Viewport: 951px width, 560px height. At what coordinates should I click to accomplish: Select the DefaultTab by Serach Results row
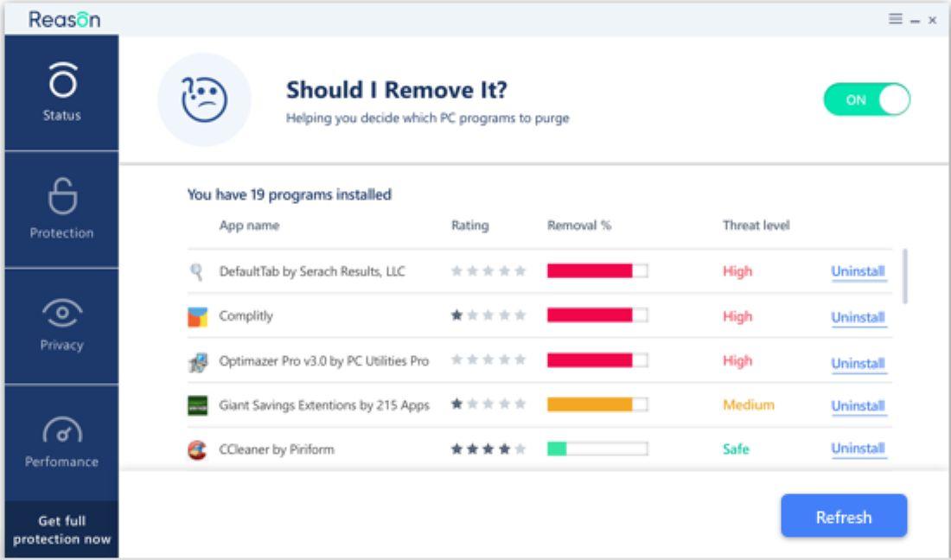539,271
